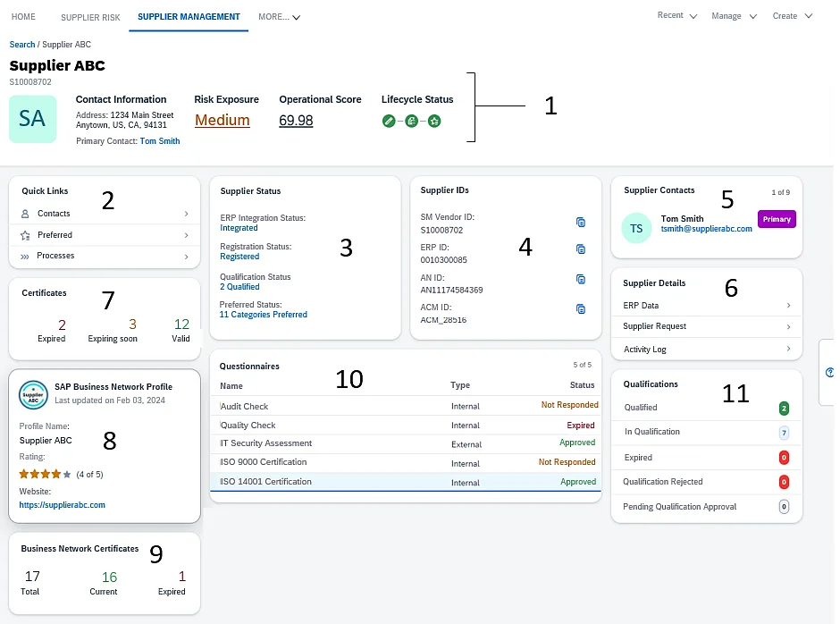Open primary contact Tom Smith link

point(160,141)
